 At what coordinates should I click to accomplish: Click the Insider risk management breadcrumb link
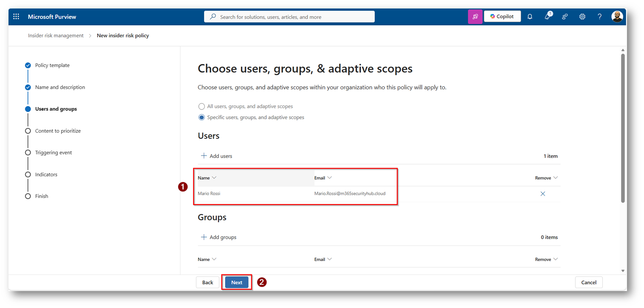[55, 36]
